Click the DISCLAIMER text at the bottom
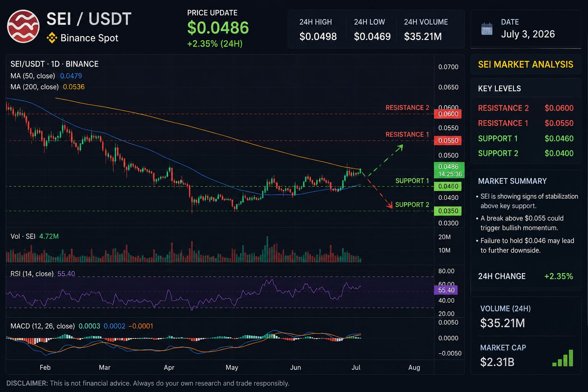Screen dimensions: 588x392 point(148,383)
